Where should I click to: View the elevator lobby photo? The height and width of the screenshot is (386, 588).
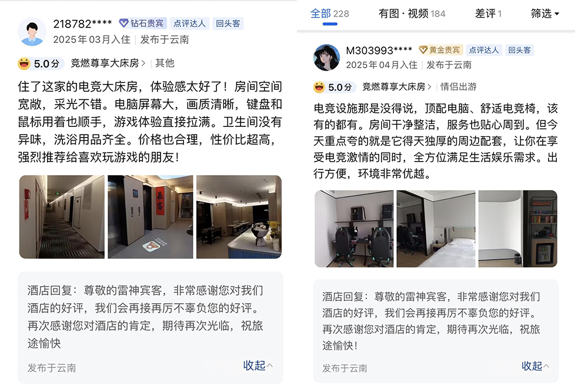click(151, 217)
